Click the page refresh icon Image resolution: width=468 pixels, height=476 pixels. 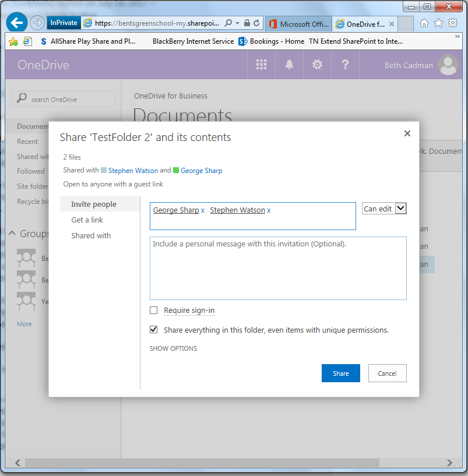click(x=256, y=23)
